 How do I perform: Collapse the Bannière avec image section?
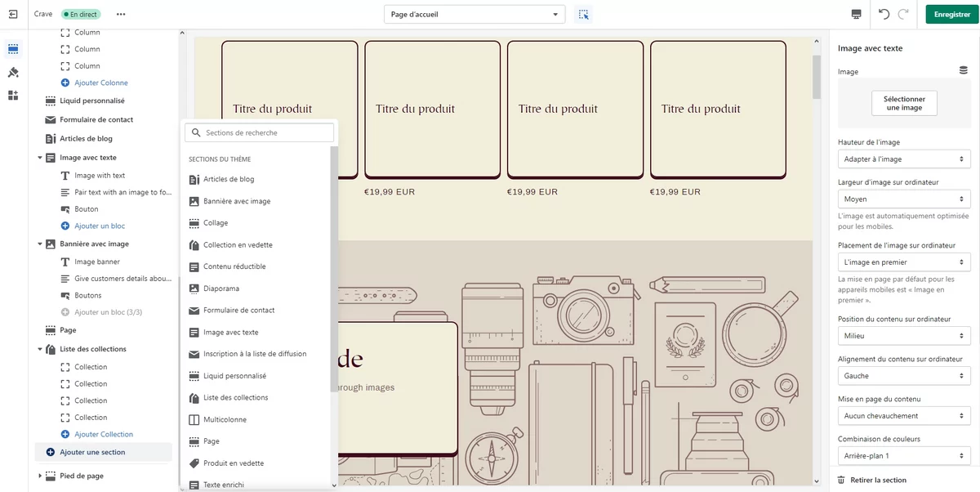click(40, 244)
